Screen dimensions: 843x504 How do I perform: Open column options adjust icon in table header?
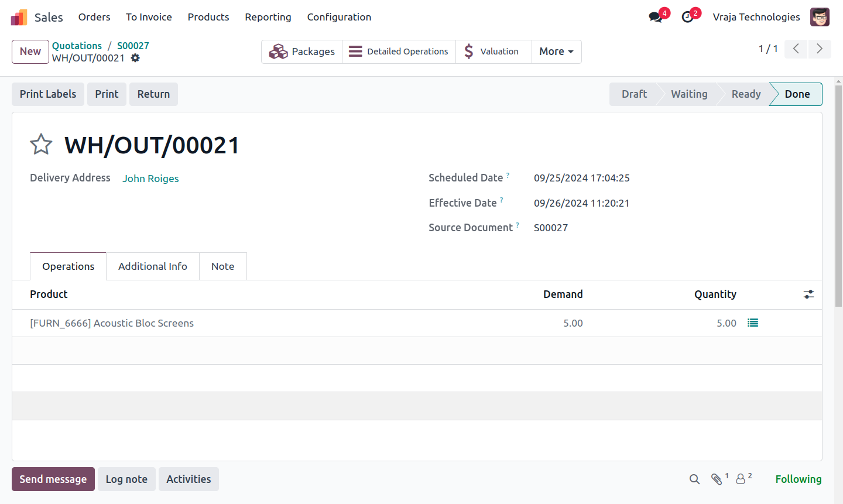tap(808, 294)
